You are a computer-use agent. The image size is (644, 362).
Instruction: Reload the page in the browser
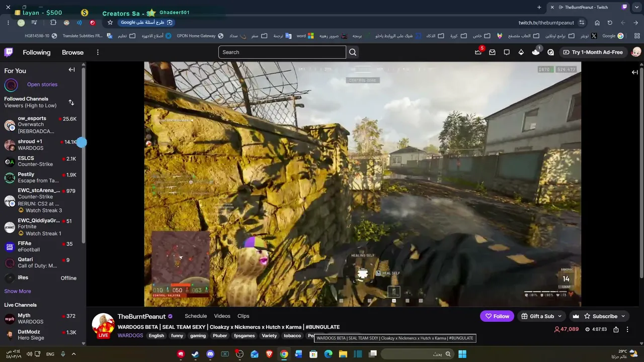610,23
